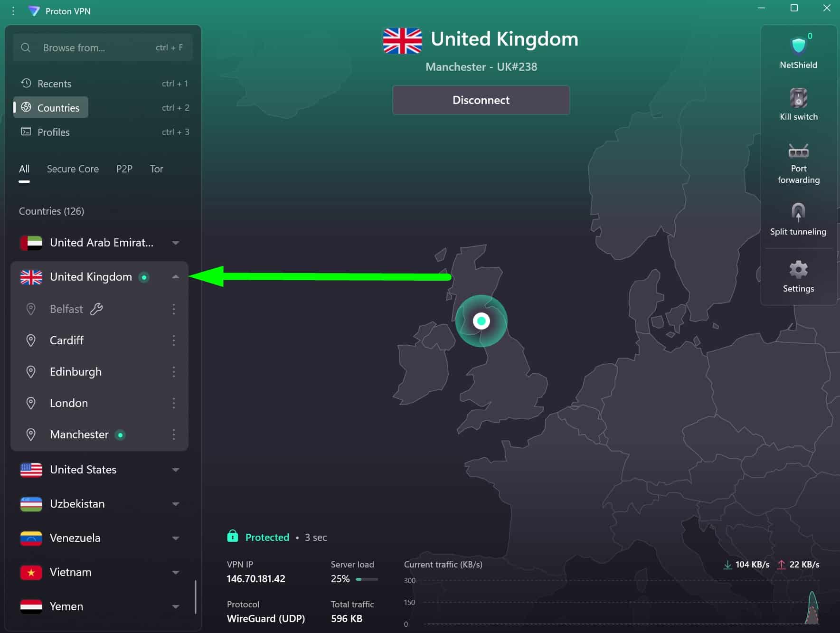Viewport: 840px width, 633px height.
Task: Click the Cardiff location pin icon
Action: point(31,340)
